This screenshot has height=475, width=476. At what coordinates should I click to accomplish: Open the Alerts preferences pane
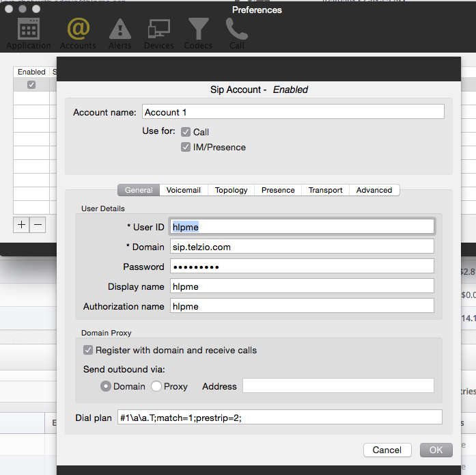tap(120, 33)
